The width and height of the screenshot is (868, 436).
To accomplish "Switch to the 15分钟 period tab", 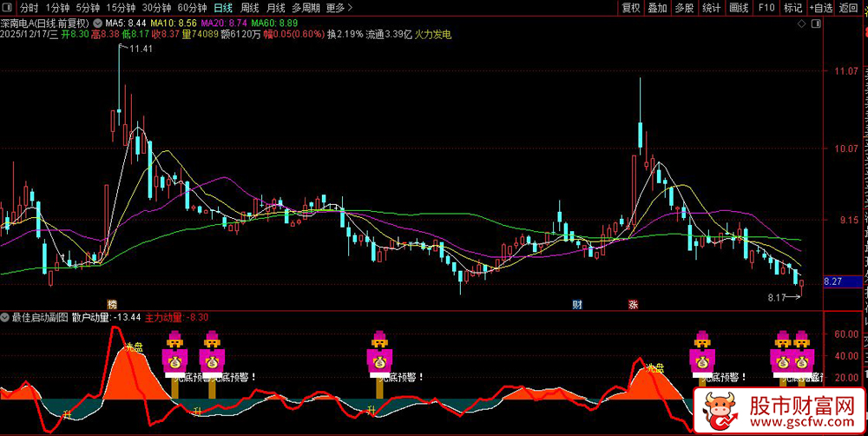I will [120, 8].
